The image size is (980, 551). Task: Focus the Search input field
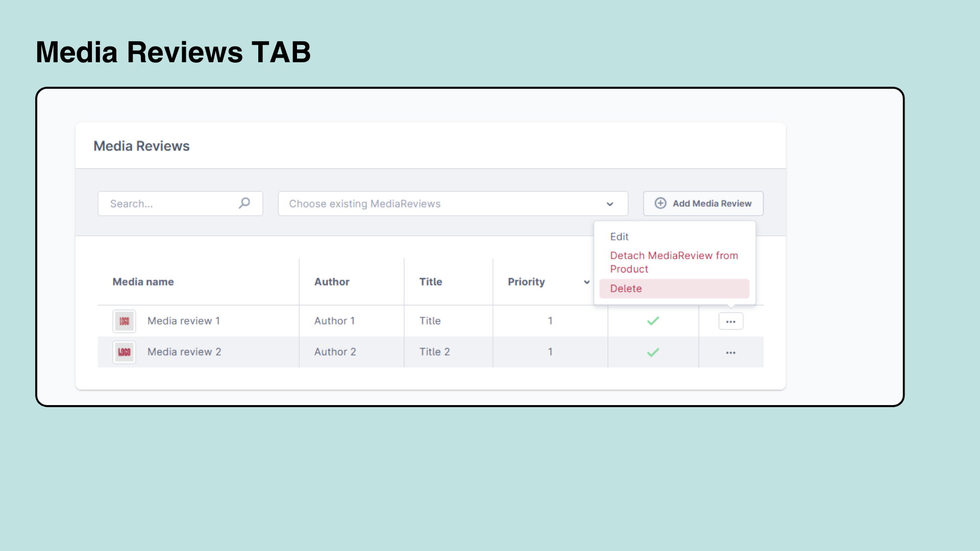pyautogui.click(x=180, y=204)
